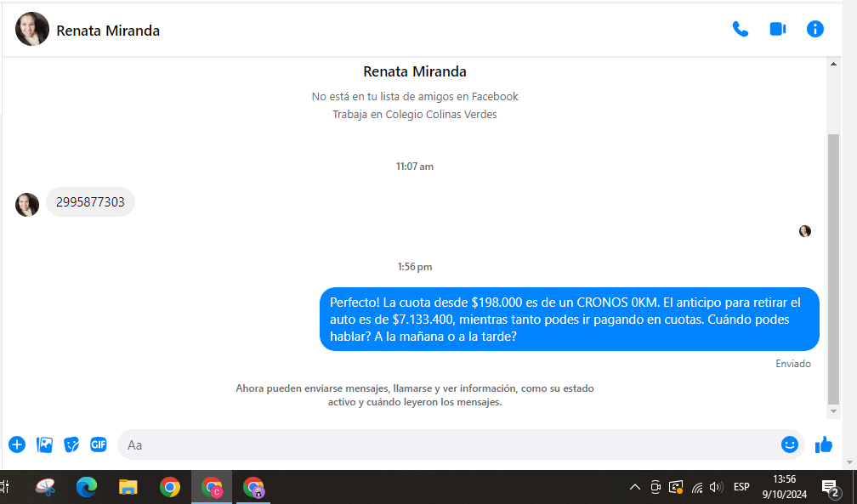Viewport: 857px width, 504px height.
Task: Open File Explorer from the taskbar
Action: pos(128,487)
